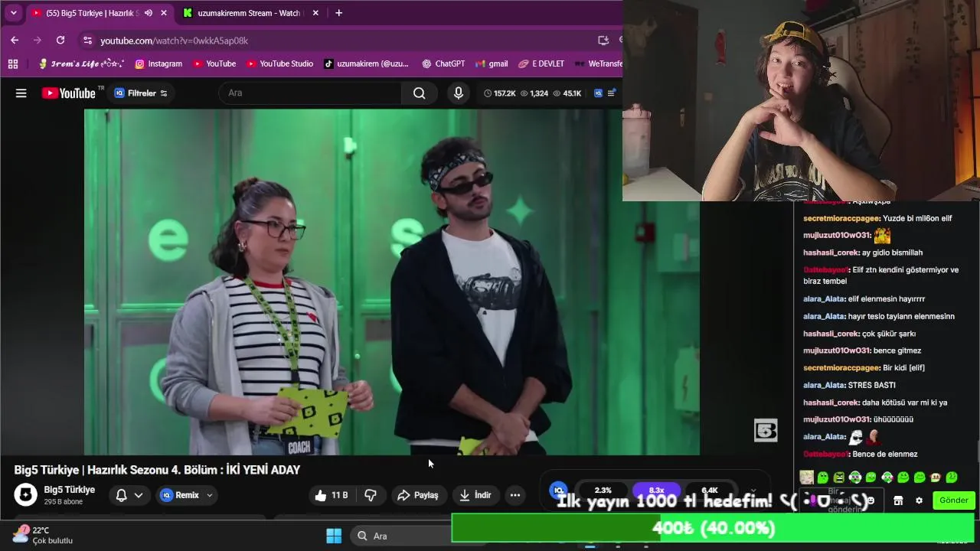Screen dimensions: 980x551
Task: Click the 157.2K clock stat in toolbar
Action: pyautogui.click(x=499, y=93)
